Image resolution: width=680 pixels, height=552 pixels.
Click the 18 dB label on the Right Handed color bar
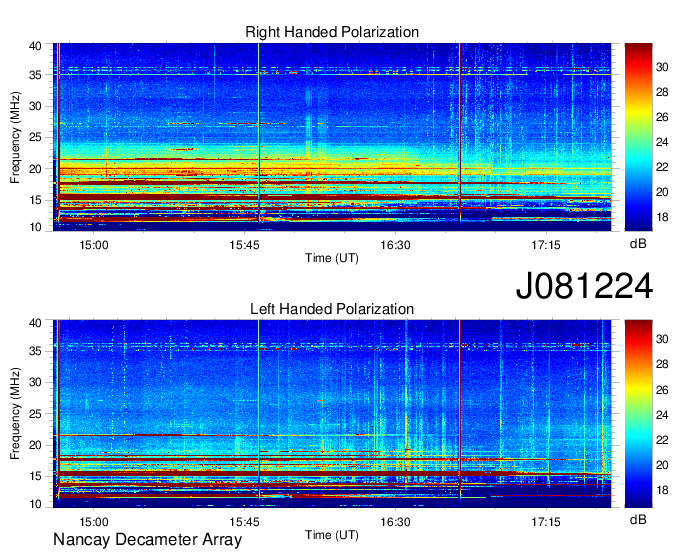pyautogui.click(x=662, y=217)
